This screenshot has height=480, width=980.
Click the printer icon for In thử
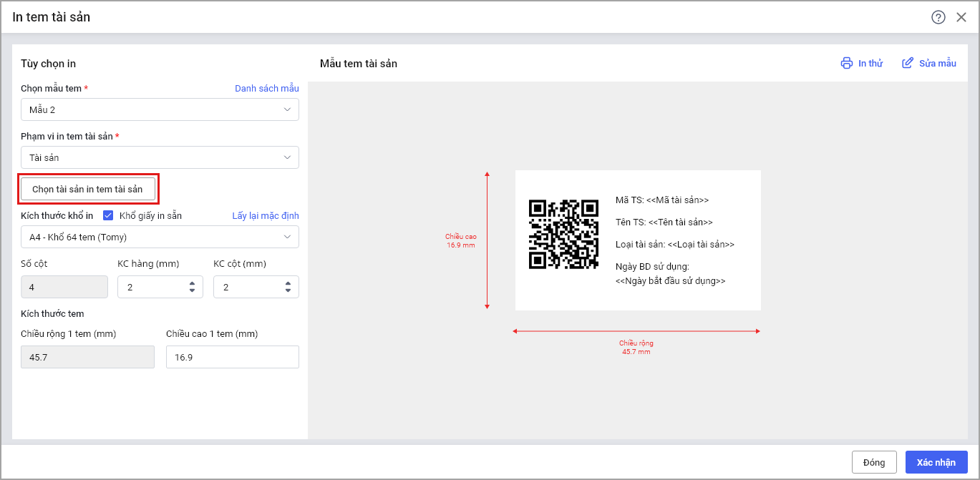click(x=847, y=63)
